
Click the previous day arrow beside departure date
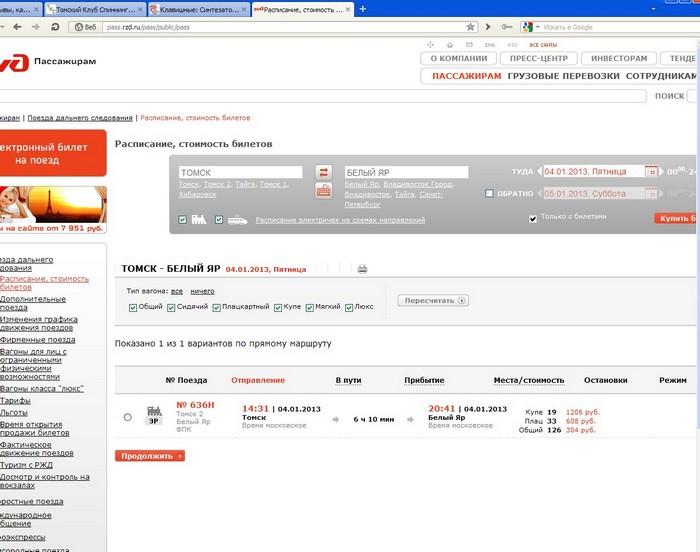click(x=539, y=171)
